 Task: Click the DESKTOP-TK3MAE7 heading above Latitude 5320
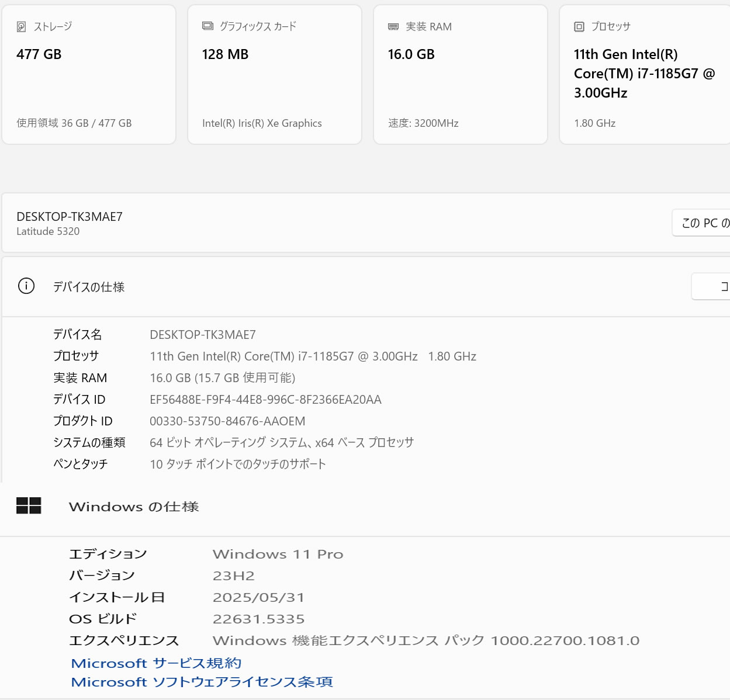click(70, 217)
